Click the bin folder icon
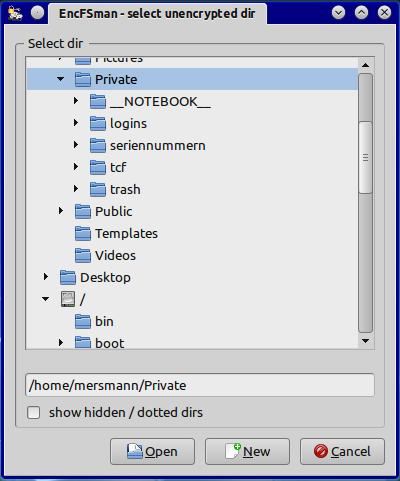Screen dimensions: 400x481 [83, 321]
